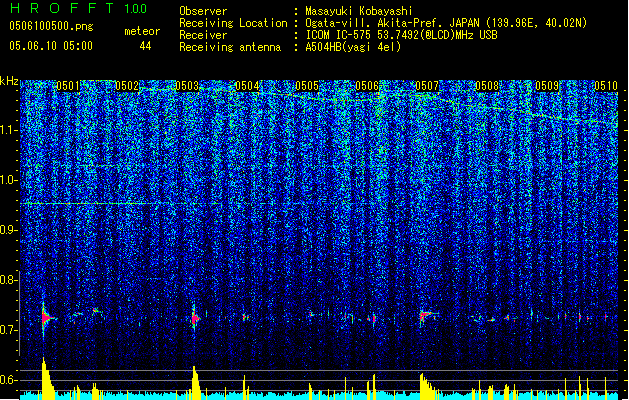
Task: Click the date stamp 05.06.10 05:00
Action: click(51, 46)
